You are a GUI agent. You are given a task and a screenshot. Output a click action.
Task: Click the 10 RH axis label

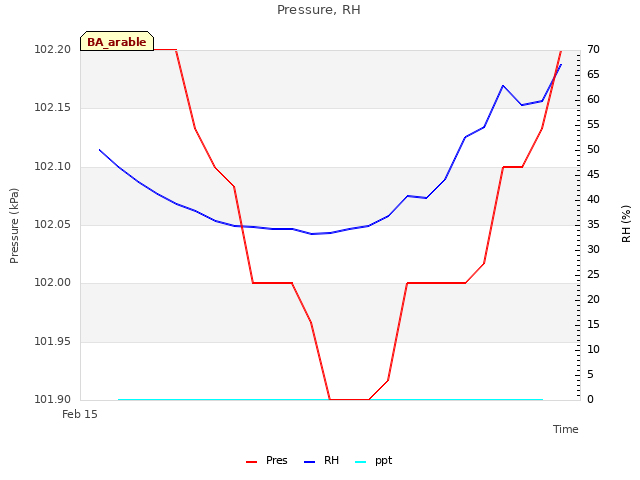click(x=593, y=349)
